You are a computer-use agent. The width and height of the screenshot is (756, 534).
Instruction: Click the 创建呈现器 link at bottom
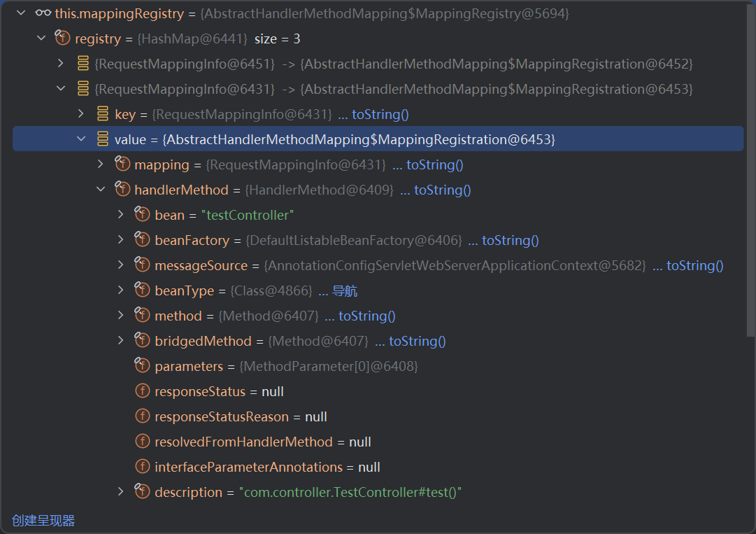43,520
